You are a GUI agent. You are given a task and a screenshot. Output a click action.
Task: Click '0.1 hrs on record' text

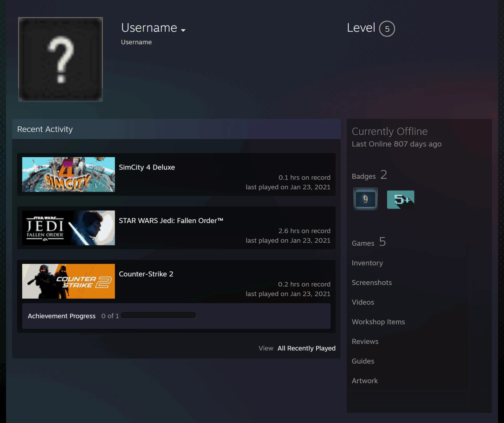304,178
